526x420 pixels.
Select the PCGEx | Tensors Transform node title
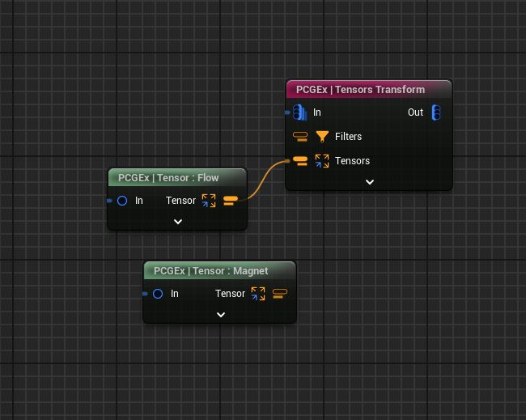coord(360,90)
